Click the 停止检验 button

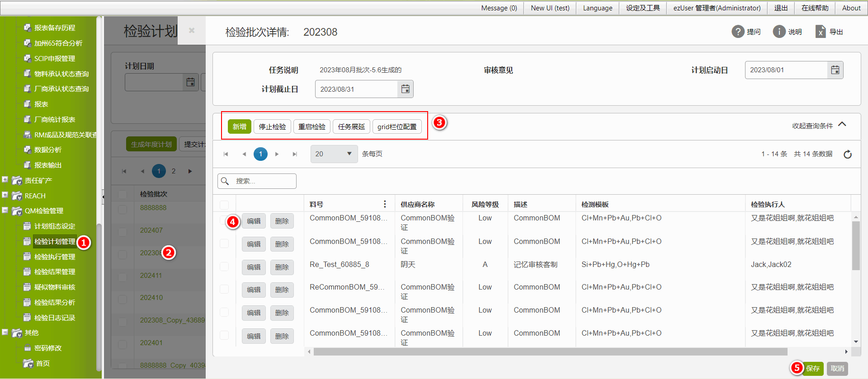(272, 126)
